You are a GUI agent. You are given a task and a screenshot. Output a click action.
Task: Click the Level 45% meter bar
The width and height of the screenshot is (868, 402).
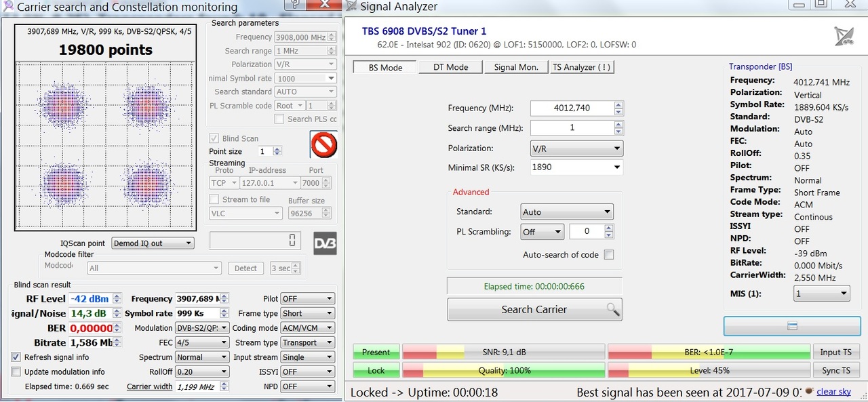coord(709,370)
